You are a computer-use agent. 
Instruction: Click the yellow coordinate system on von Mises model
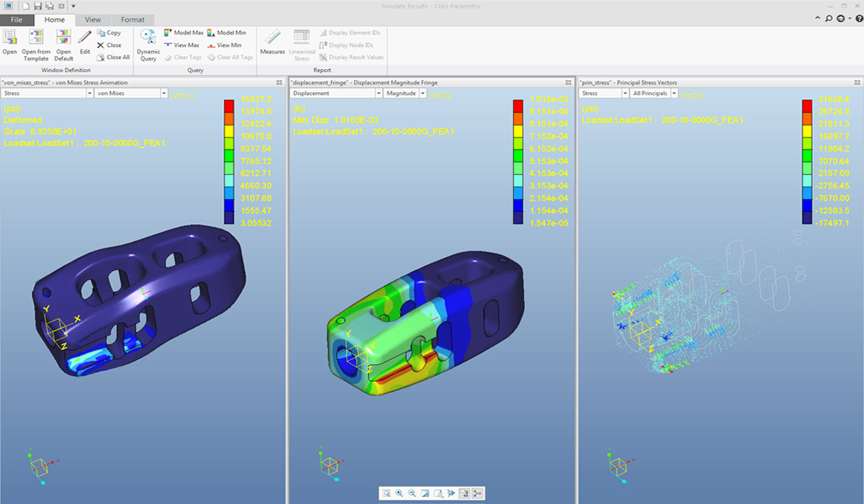pyautogui.click(x=63, y=328)
